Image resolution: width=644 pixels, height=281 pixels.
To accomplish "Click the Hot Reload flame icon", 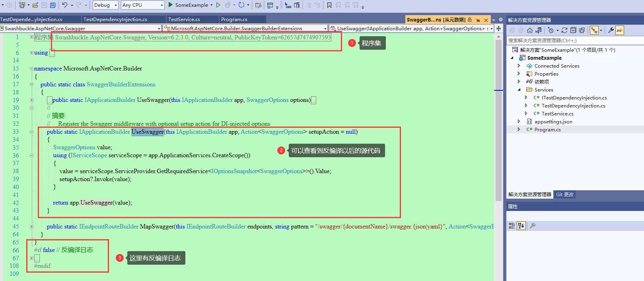I will tap(228, 5).
